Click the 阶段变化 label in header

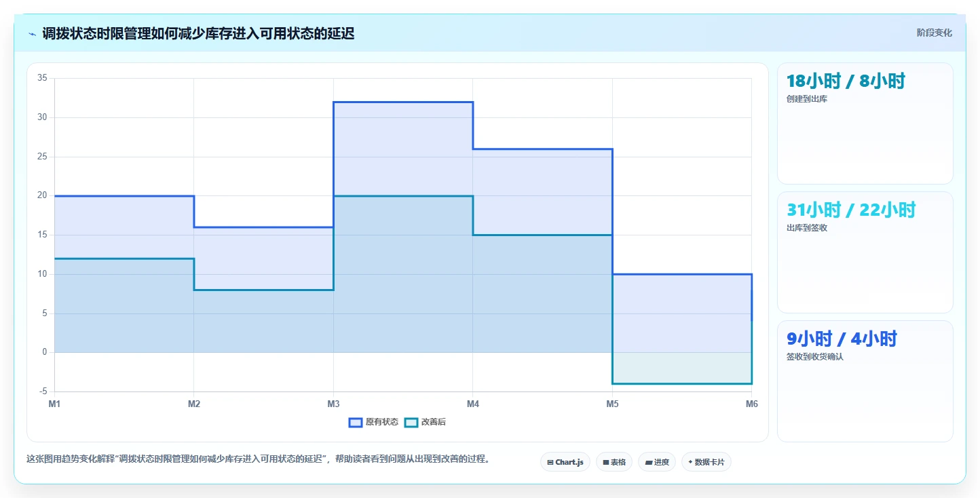pyautogui.click(x=935, y=33)
